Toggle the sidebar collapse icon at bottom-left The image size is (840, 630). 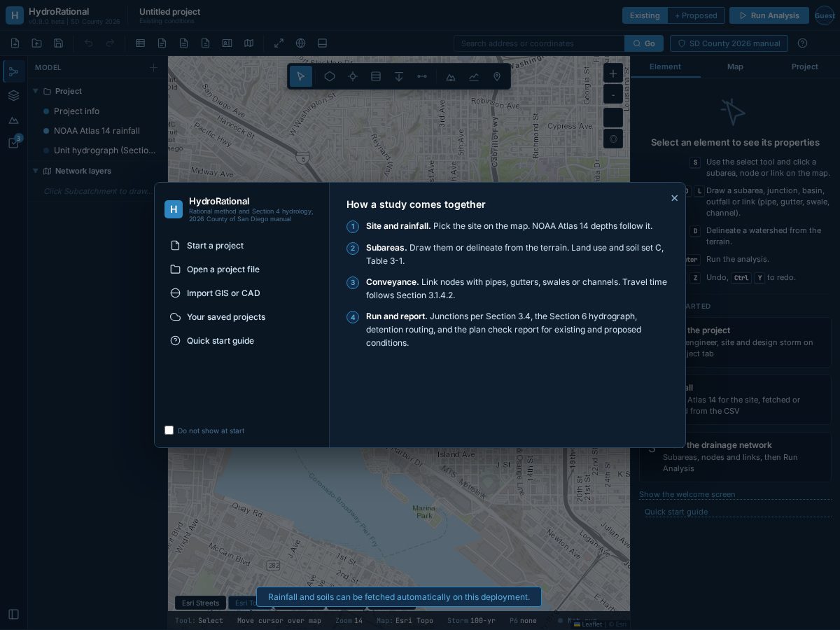coord(13,614)
